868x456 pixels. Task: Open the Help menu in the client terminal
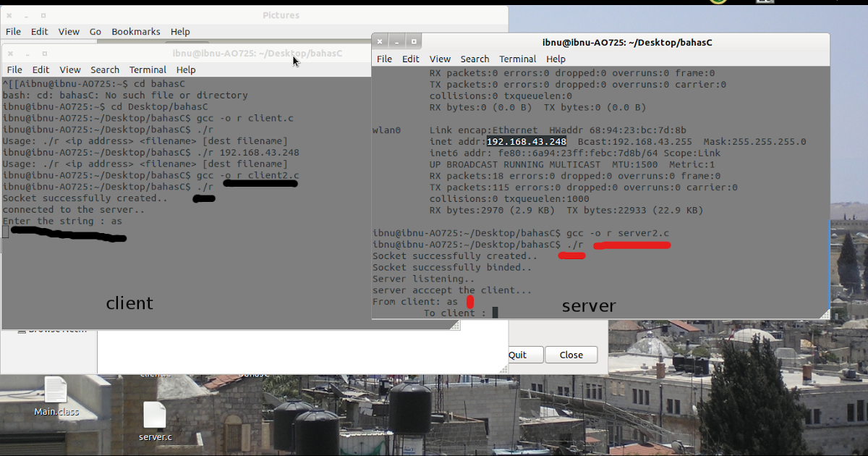pos(186,69)
